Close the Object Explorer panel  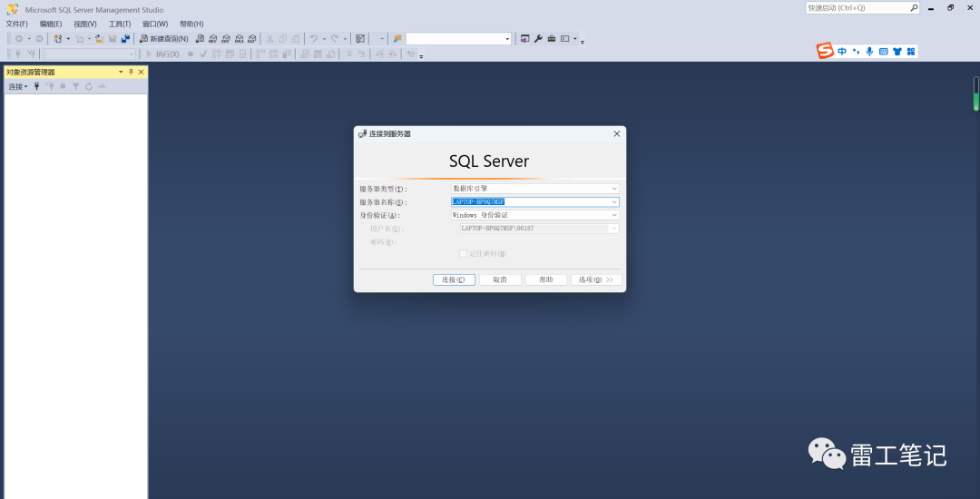pos(142,72)
